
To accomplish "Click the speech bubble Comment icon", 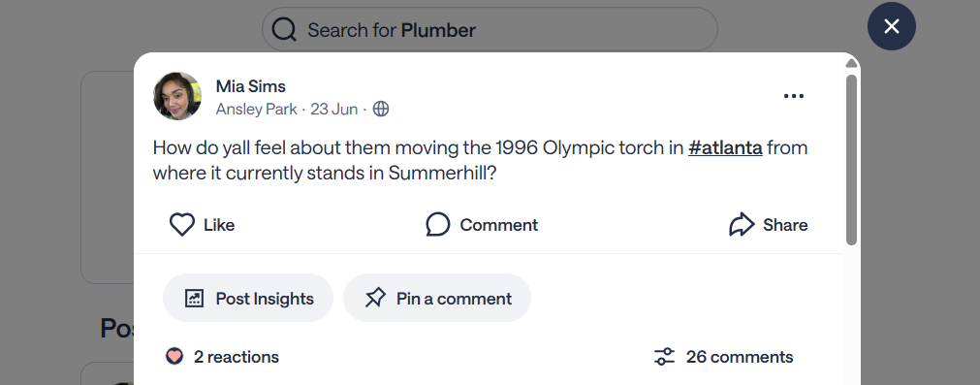I will (437, 224).
